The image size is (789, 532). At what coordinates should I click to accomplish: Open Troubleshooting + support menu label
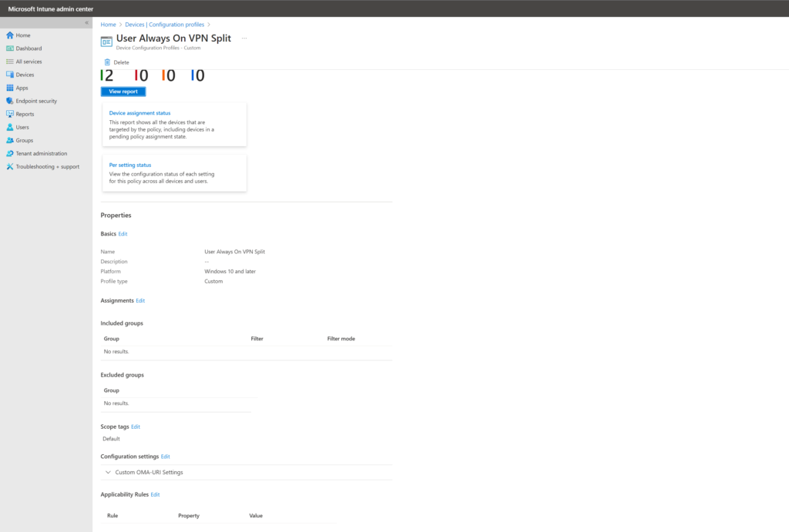(47, 166)
